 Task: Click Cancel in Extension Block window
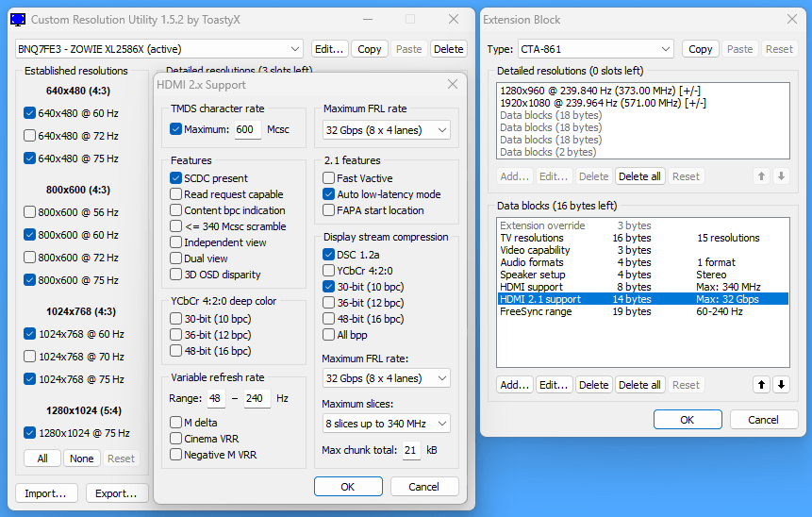(763, 420)
